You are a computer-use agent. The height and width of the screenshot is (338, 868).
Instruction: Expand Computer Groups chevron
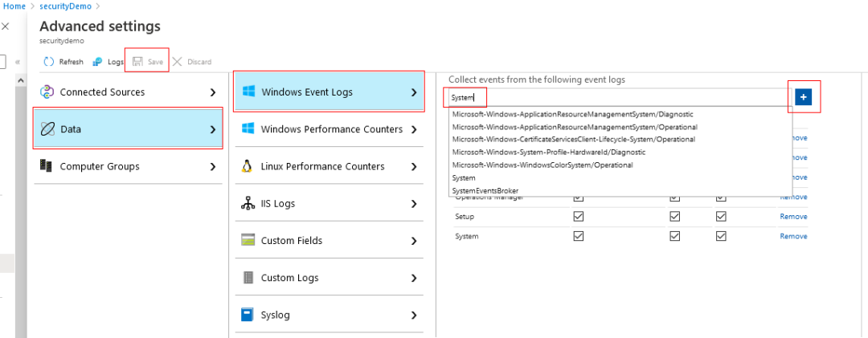point(213,166)
